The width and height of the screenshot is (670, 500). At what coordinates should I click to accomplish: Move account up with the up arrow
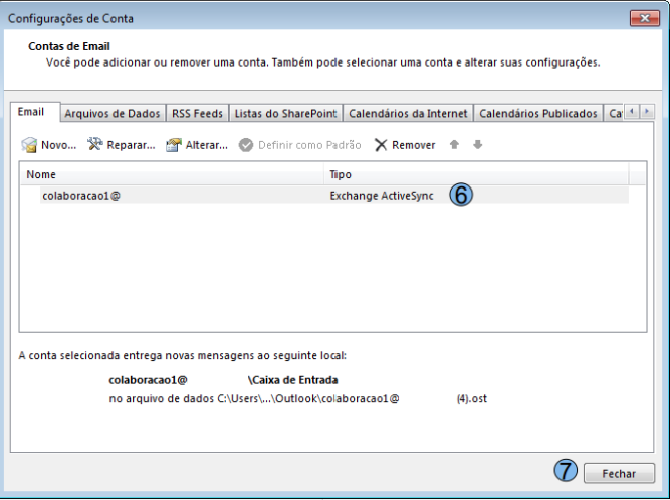[x=454, y=145]
